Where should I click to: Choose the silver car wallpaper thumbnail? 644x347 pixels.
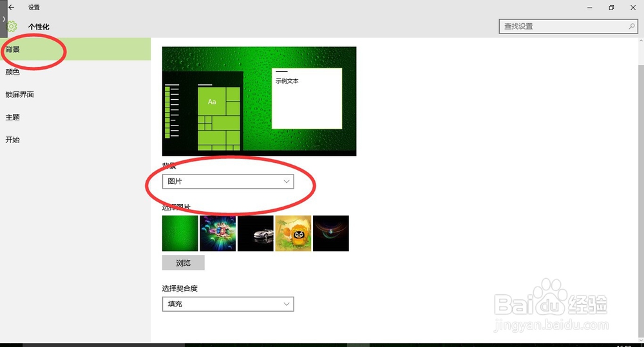tap(256, 233)
